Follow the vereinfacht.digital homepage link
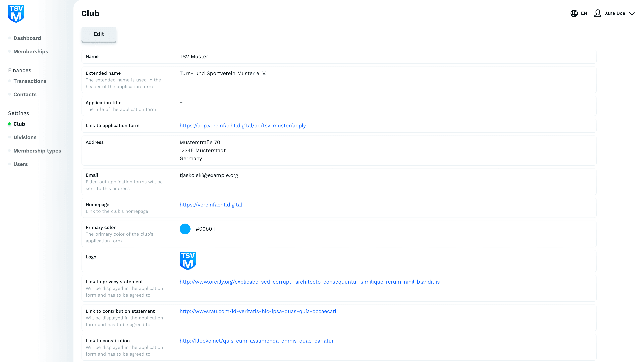The image size is (644, 362). point(211,205)
